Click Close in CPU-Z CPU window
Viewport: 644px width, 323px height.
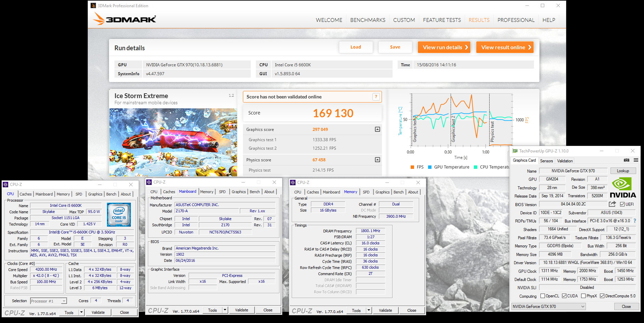[x=124, y=312]
